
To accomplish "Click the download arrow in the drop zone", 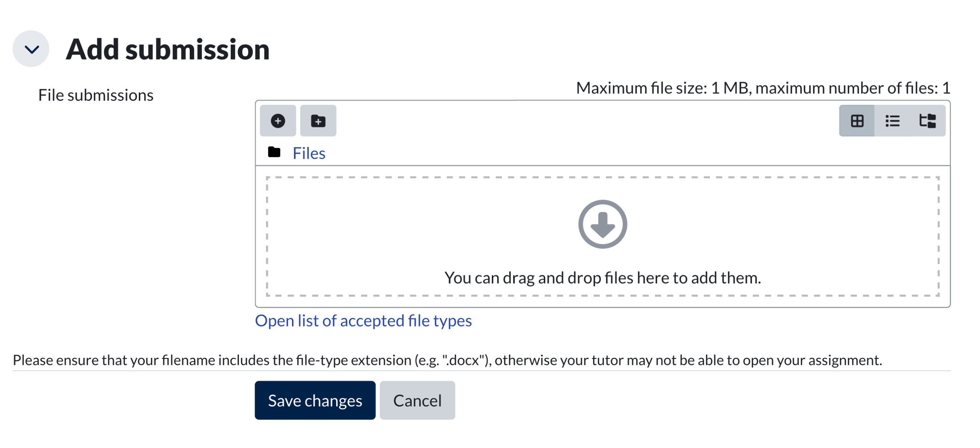I will coord(602,224).
